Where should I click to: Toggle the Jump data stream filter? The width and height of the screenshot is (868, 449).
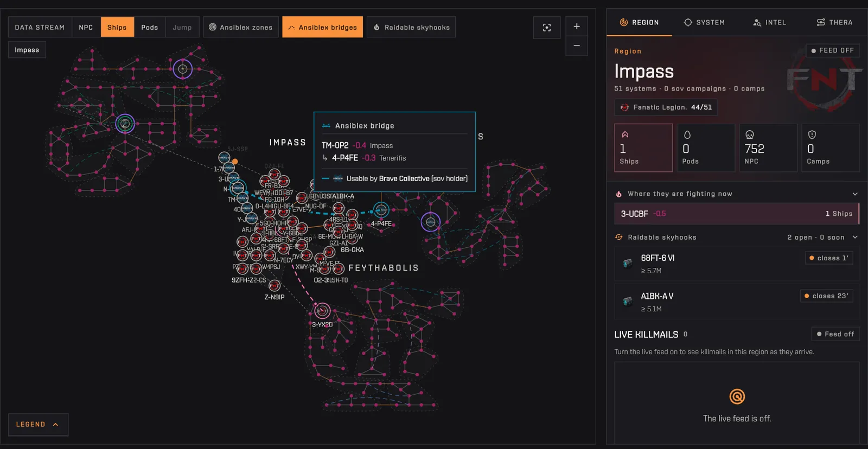182,27
